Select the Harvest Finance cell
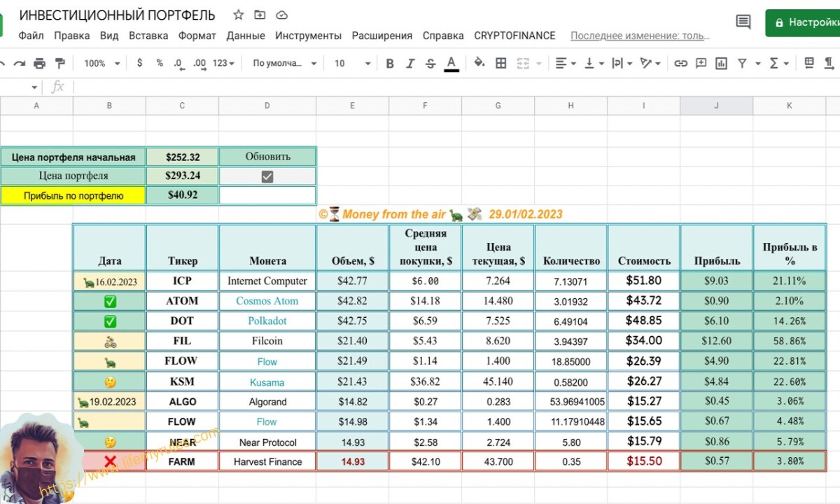840x504 pixels. point(267,461)
